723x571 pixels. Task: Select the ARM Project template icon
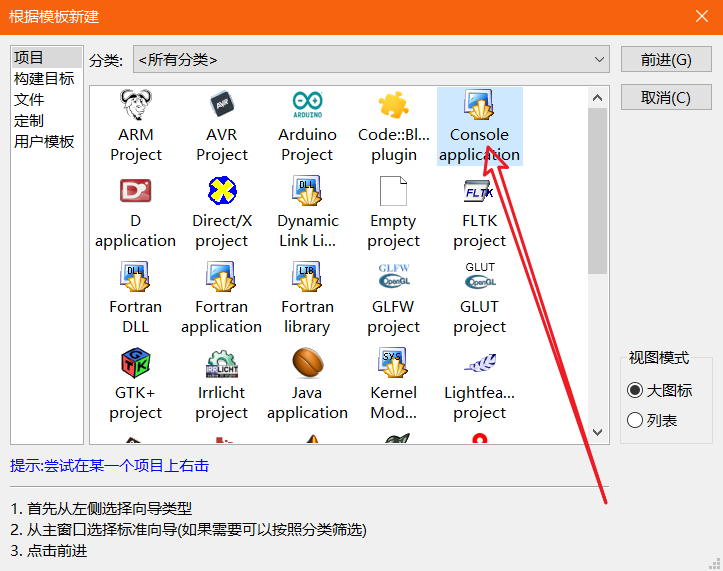click(136, 104)
